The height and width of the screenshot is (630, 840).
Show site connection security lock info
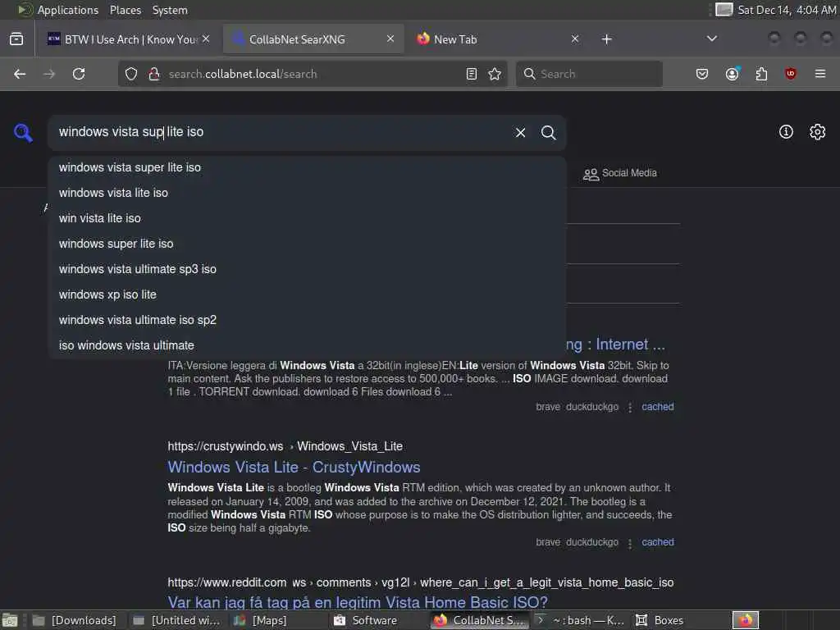(x=154, y=74)
